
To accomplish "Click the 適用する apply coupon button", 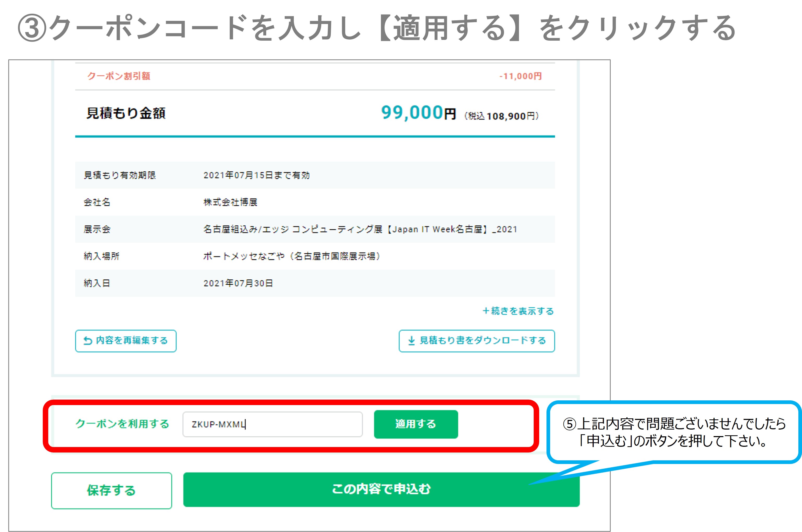I will pyautogui.click(x=416, y=424).
